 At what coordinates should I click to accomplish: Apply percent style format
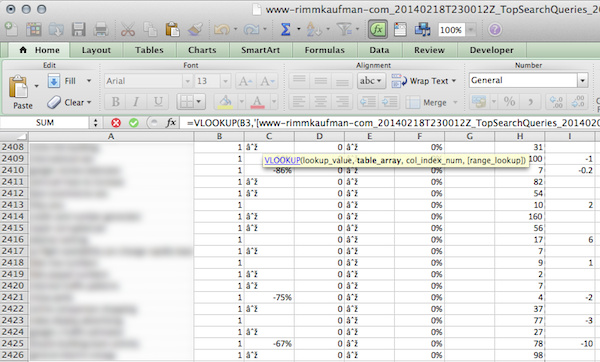tap(509, 102)
